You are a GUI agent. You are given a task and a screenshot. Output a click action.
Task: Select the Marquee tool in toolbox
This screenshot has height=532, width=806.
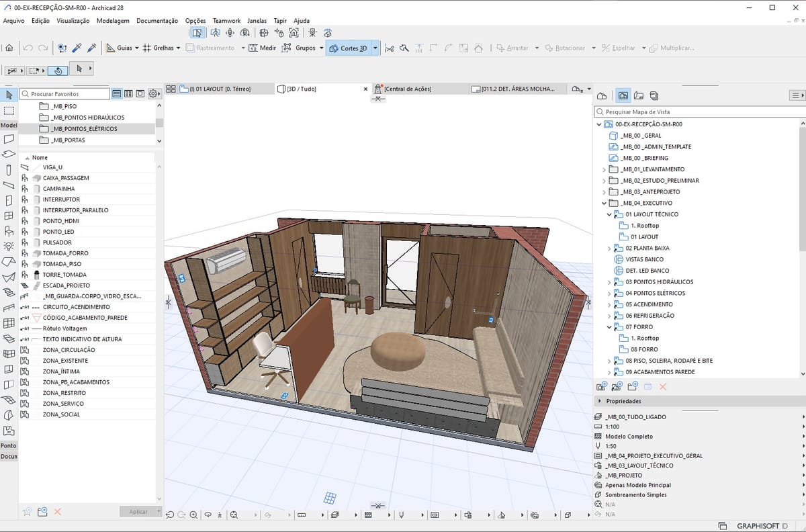click(9, 110)
